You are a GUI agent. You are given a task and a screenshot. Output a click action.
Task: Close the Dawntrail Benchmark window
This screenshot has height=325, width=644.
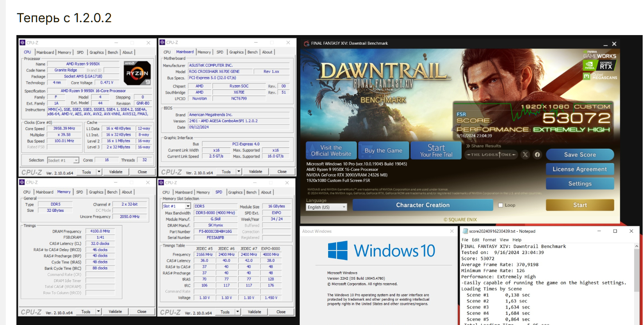pos(614,44)
